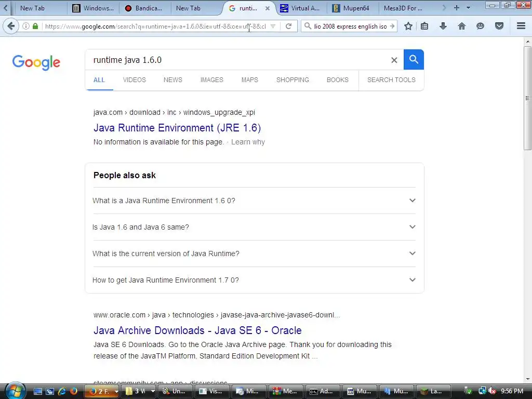Open SEARCH TOOLS options
Viewport: 532px width, 399px height.
pos(391,79)
